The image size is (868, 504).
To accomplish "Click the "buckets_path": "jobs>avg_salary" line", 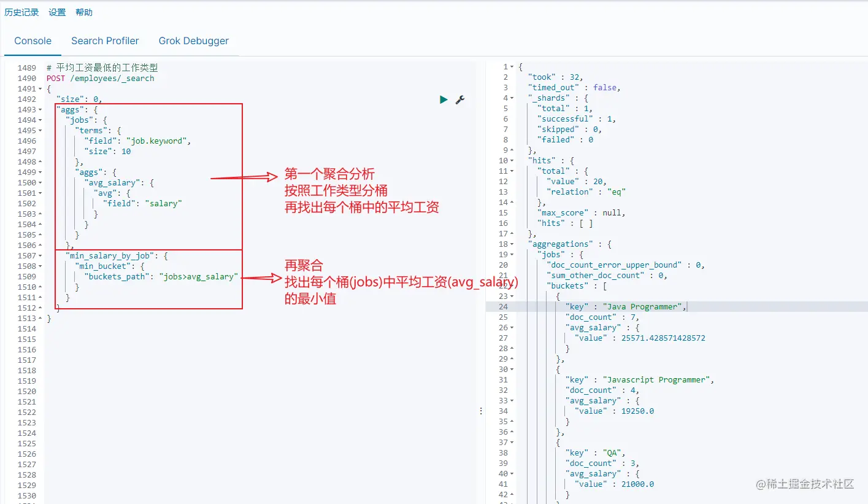I will (161, 277).
